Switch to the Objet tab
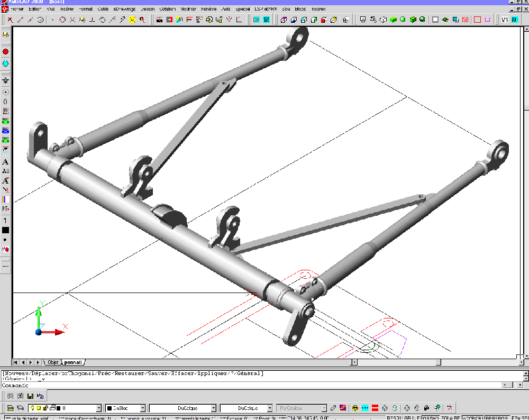The width and height of the screenshot is (529, 420). click(53, 362)
